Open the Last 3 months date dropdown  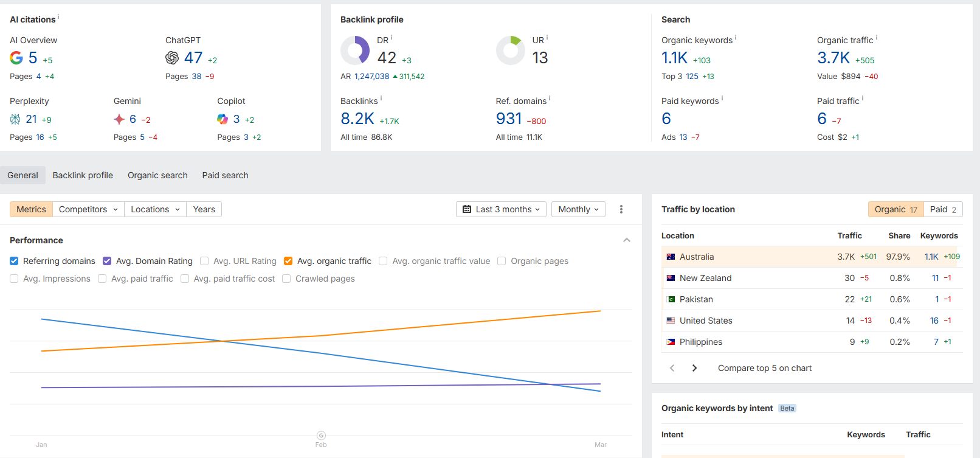501,209
